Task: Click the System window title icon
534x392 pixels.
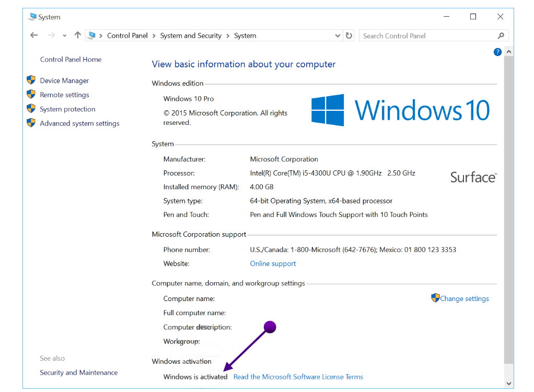Action: tap(32, 17)
